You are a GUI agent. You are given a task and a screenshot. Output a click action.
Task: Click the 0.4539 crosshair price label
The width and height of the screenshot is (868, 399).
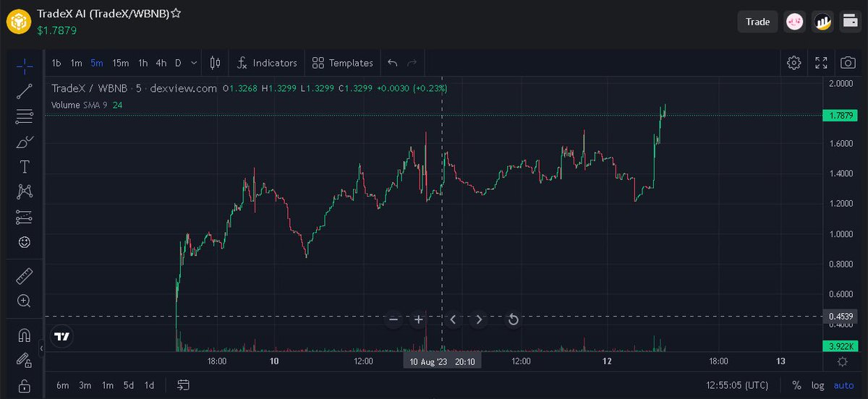click(841, 316)
